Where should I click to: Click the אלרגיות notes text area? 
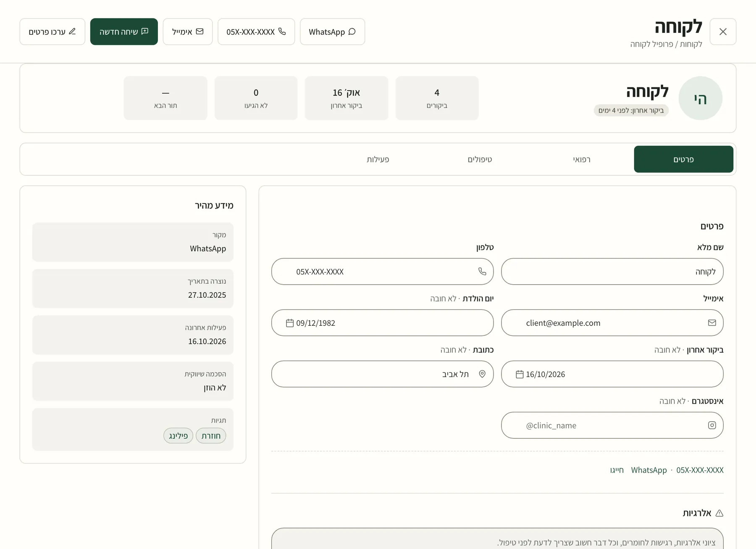(x=497, y=538)
